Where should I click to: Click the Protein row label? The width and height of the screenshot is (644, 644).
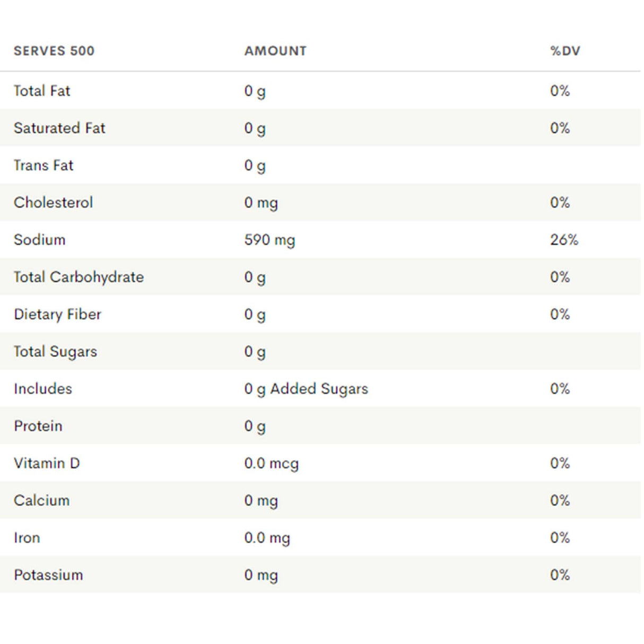[38, 426]
